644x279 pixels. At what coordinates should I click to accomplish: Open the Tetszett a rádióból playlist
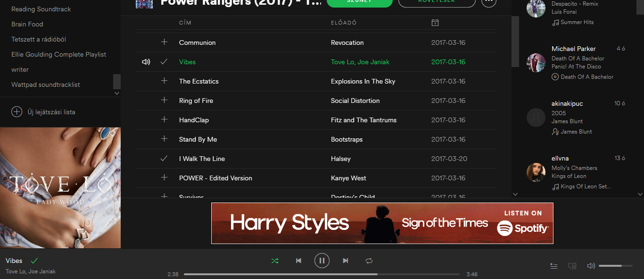39,39
